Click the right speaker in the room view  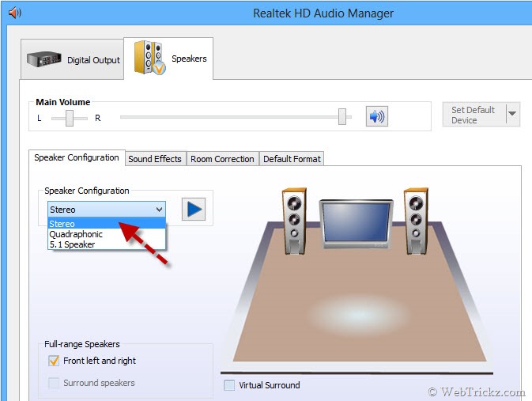[x=416, y=221]
